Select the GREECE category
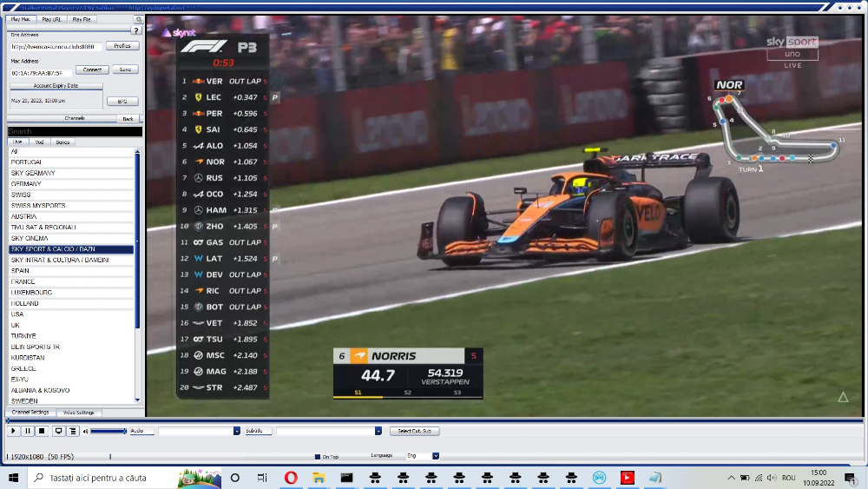The width and height of the screenshot is (868, 489). (71, 368)
